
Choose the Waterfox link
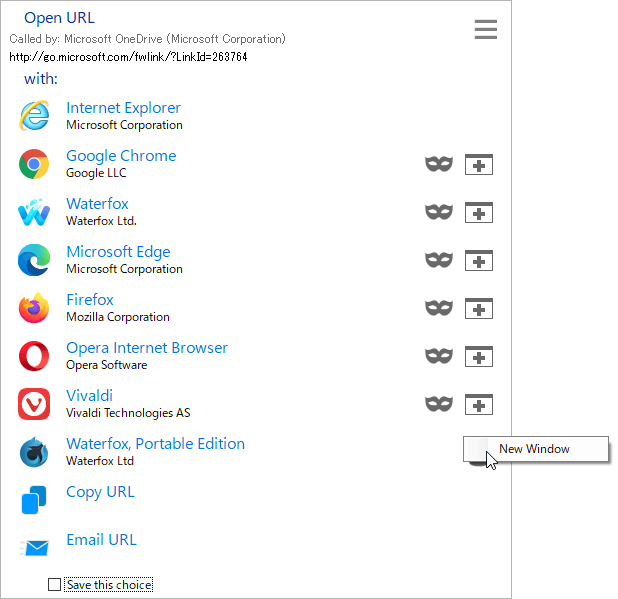point(97,204)
